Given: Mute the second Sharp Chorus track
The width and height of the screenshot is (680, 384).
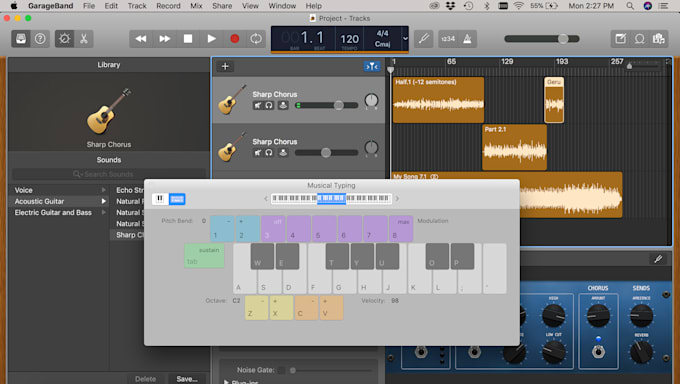Looking at the screenshot, I should [258, 152].
